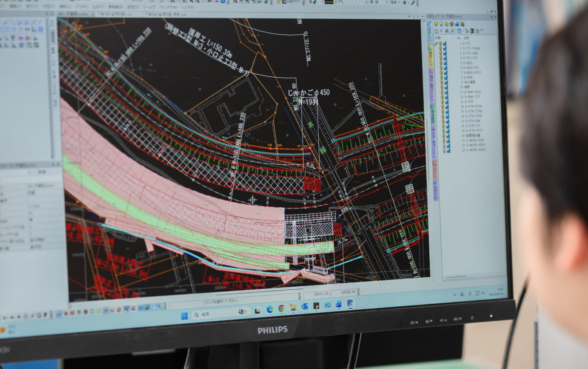Switch to the yellow vertical side tab
The height and width of the screenshot is (369, 588).
pyautogui.click(x=430, y=57)
